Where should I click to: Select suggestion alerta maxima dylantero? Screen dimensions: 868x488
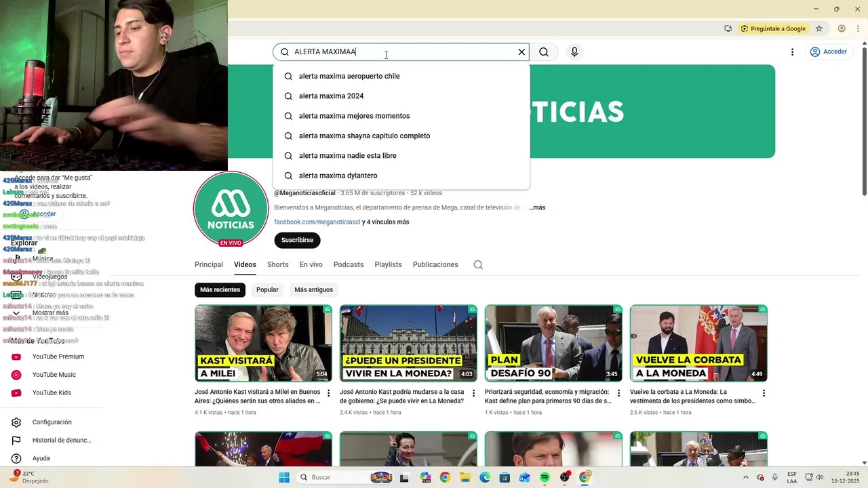coord(401,176)
